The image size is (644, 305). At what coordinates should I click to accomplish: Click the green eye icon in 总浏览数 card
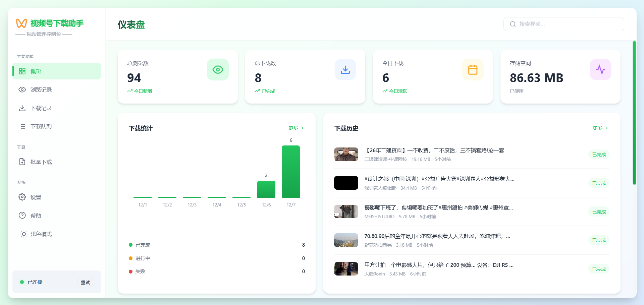click(218, 70)
